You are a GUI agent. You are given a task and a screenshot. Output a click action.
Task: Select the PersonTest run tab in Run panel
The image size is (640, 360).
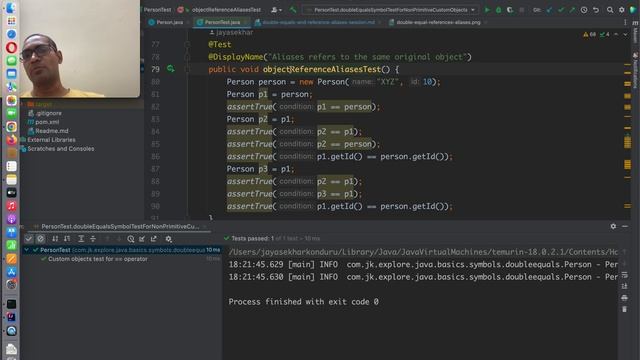point(120,227)
